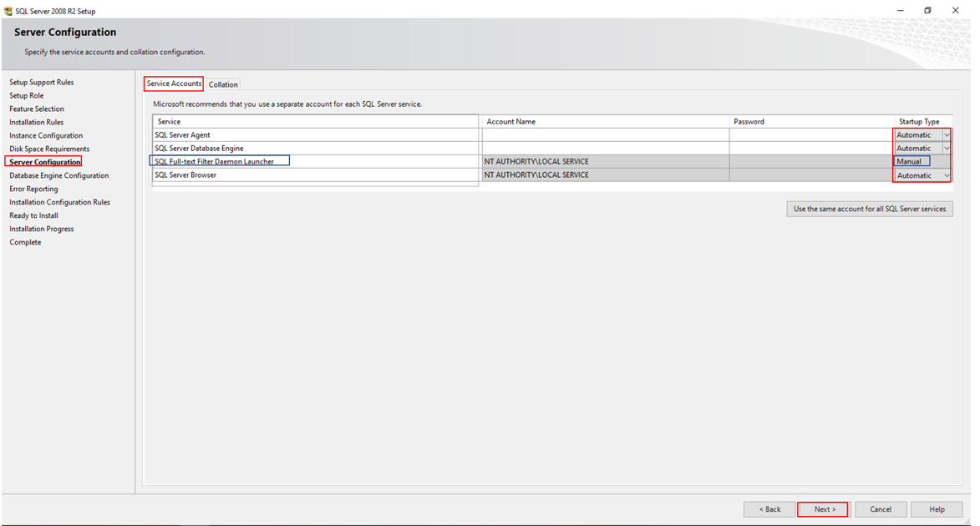
Task: Click Error Reporting step
Action: (x=33, y=189)
